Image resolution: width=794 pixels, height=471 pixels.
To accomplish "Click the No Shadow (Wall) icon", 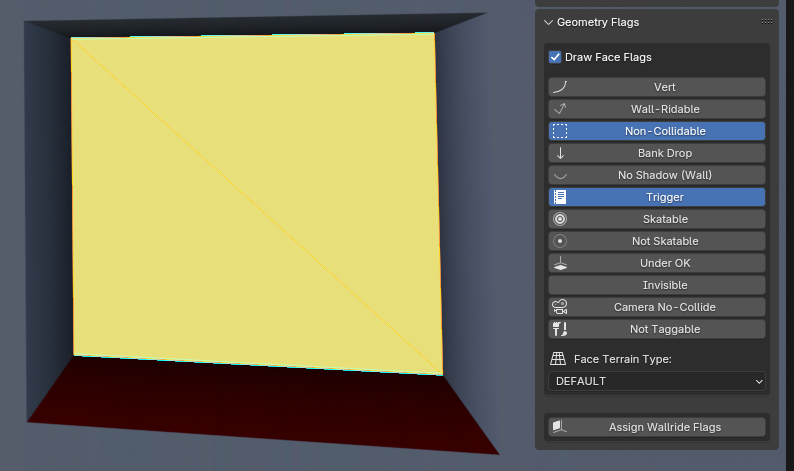I will click(560, 175).
